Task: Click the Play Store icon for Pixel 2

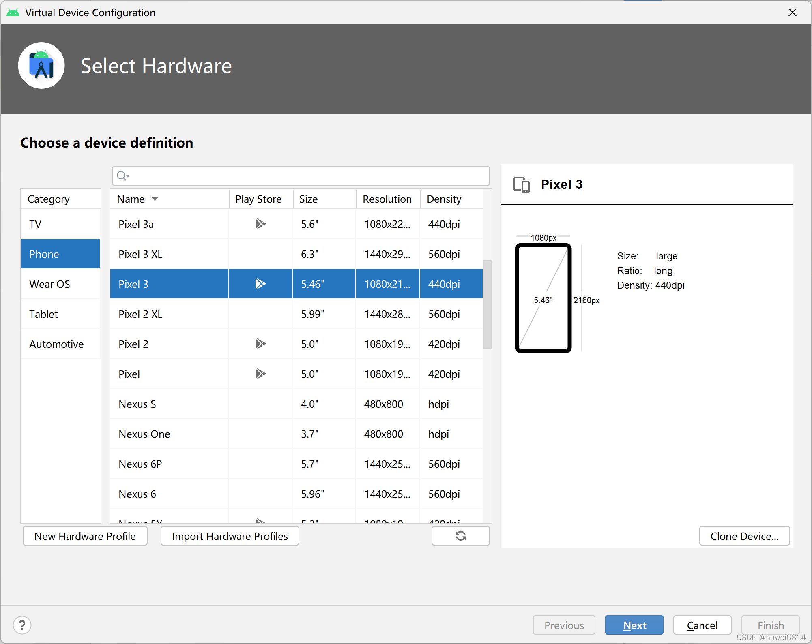Action: (x=259, y=344)
